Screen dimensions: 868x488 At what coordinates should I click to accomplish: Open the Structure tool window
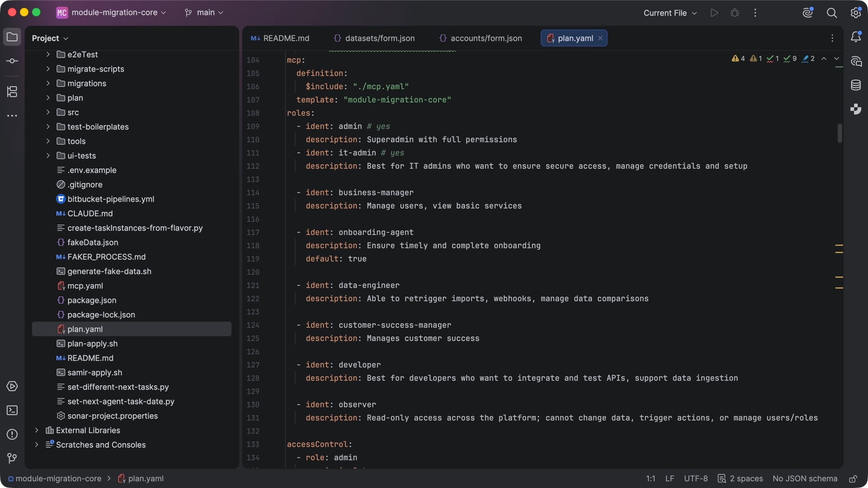click(x=12, y=92)
